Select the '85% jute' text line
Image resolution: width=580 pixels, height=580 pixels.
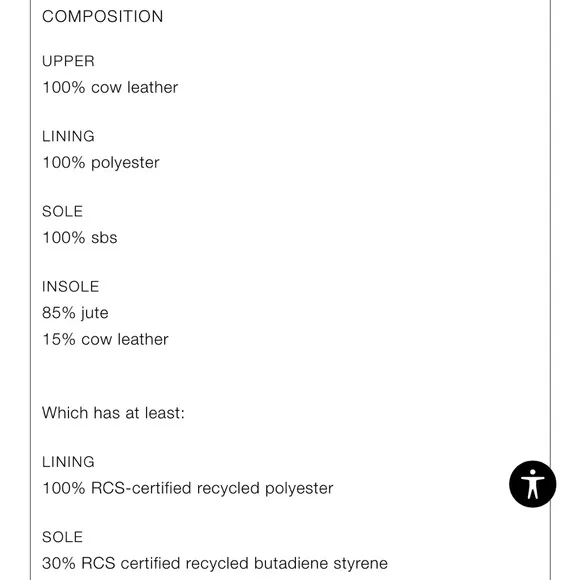coord(75,313)
